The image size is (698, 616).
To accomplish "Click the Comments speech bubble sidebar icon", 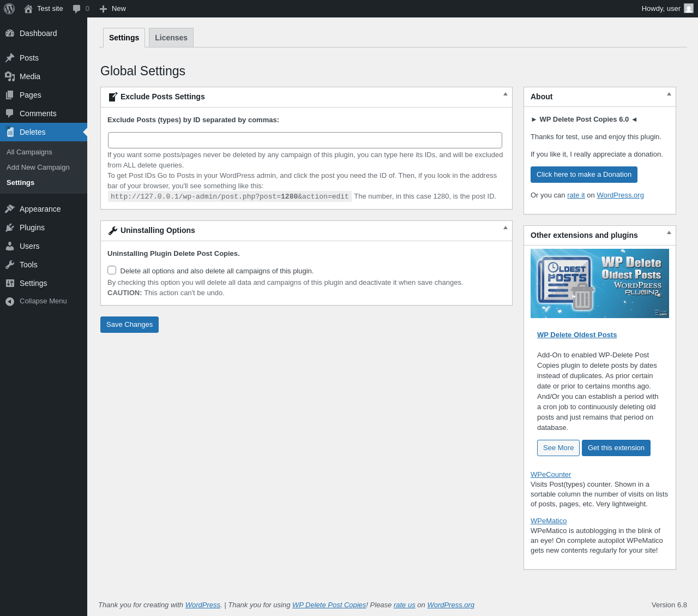I will click(x=10, y=113).
